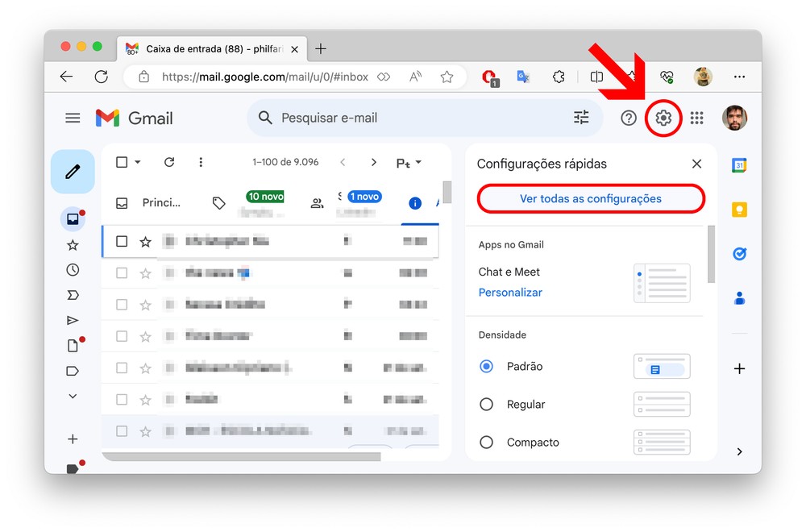Open Google Keep in side panel
806x532 pixels.
click(x=739, y=210)
